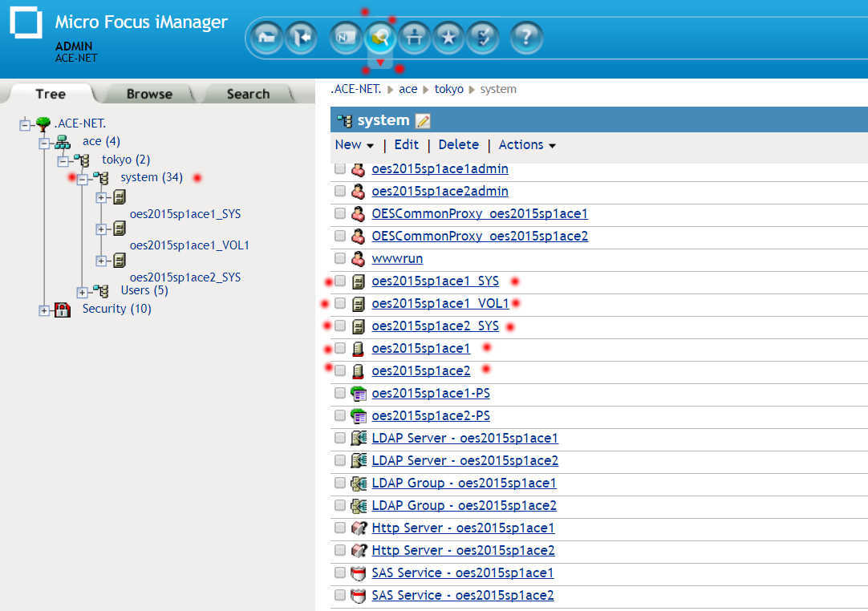This screenshot has width=868, height=611.
Task: Open the Configure toolbar icon
Action: point(415,38)
